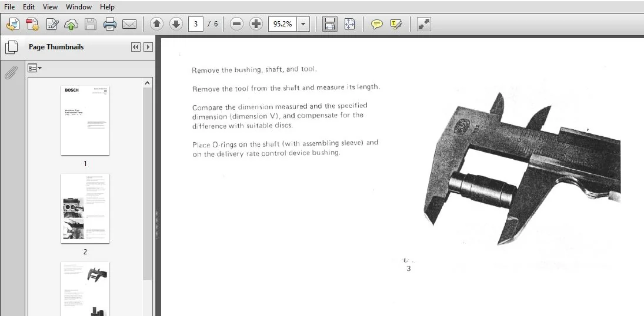Click the Create PDF icon
Screen dimensions: 644x316
tap(32, 24)
